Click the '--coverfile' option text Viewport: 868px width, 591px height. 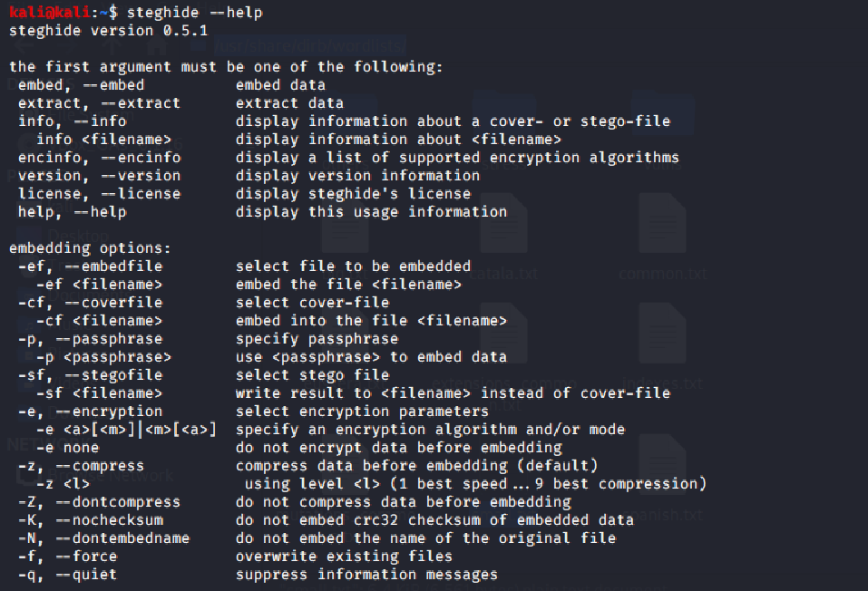click(x=113, y=302)
